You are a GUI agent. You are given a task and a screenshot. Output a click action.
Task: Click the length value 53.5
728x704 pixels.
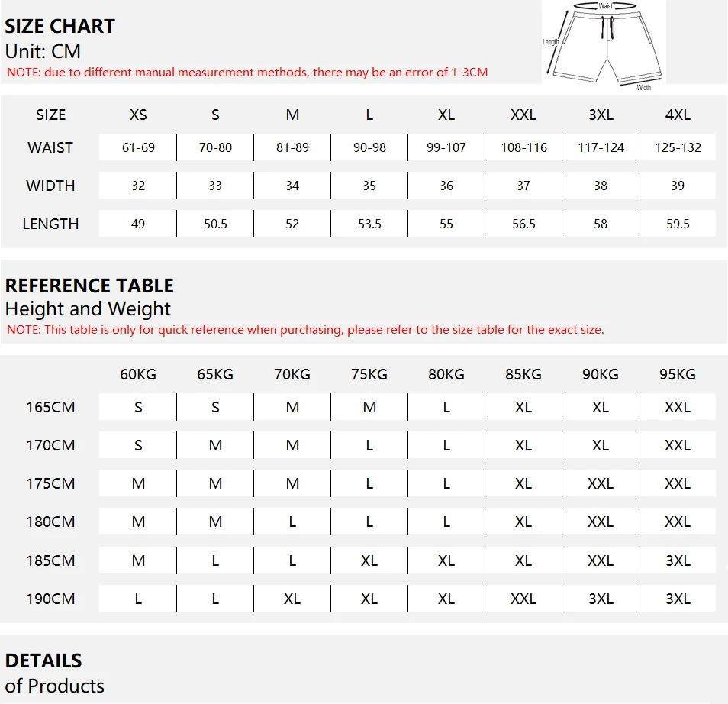pos(369,224)
